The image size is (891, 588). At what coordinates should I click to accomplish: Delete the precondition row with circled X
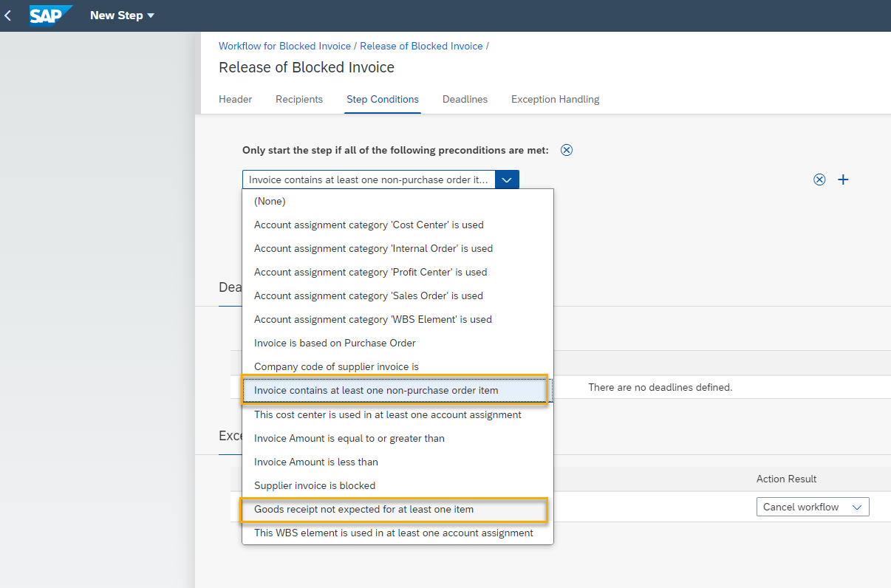pos(819,180)
